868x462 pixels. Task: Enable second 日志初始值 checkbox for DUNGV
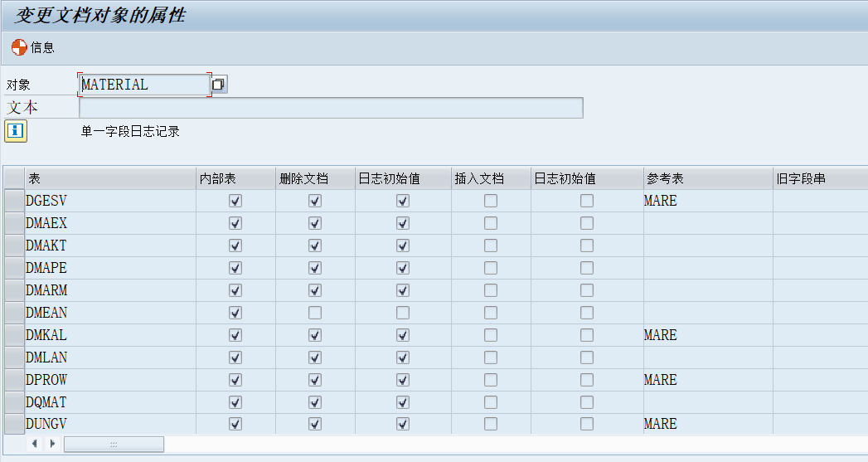(587, 424)
